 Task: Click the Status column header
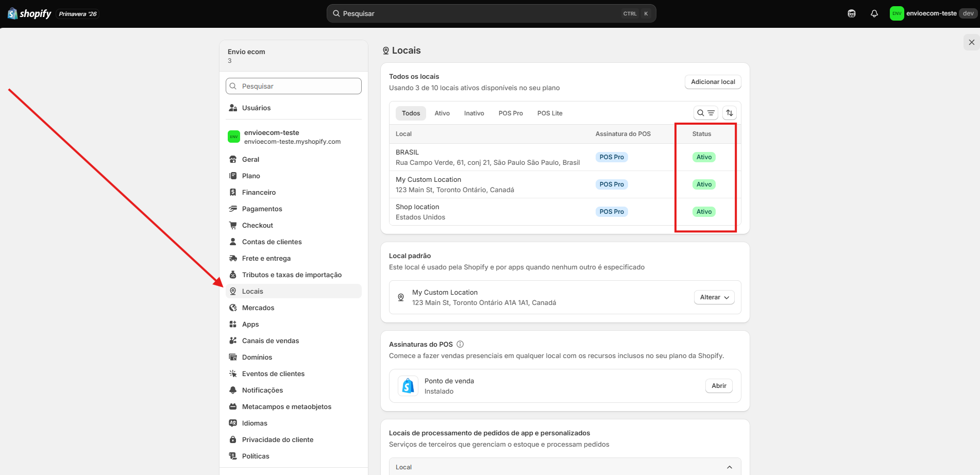coord(701,134)
